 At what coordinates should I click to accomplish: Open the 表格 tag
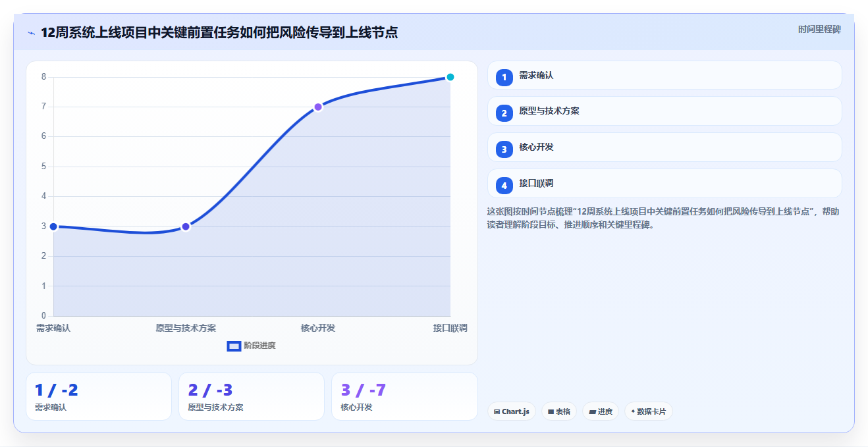(x=559, y=411)
